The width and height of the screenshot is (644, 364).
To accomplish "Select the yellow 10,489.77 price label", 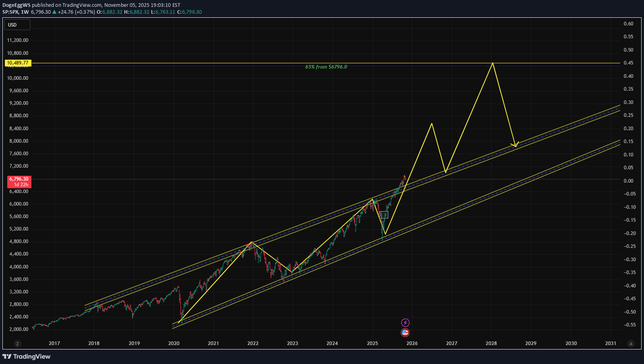I will 18,63.
